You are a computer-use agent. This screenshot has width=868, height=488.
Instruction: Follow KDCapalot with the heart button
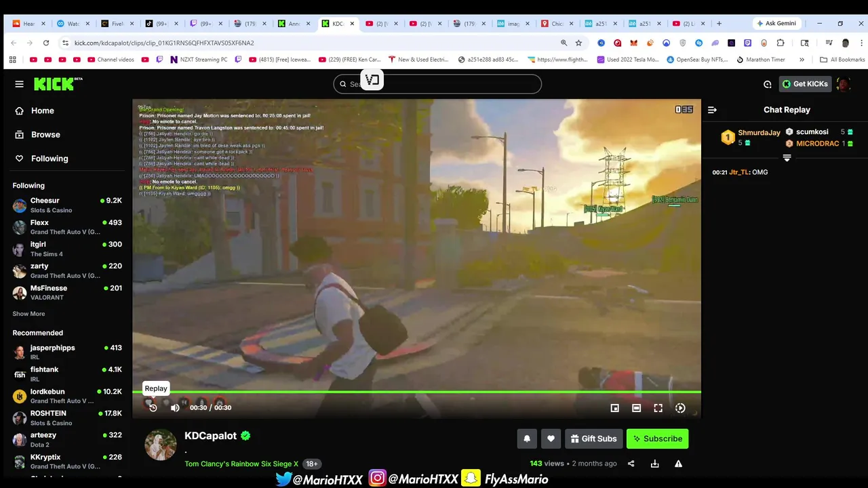click(x=551, y=439)
